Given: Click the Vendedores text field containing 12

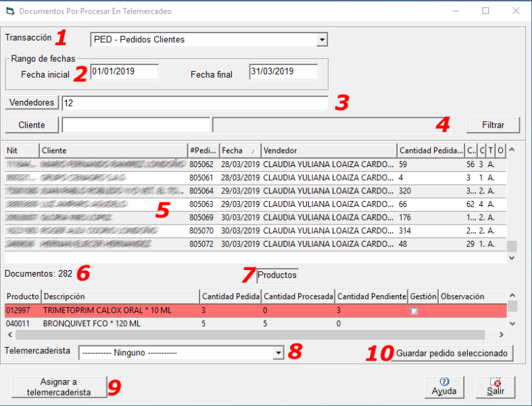Looking at the screenshot, I should (x=195, y=103).
